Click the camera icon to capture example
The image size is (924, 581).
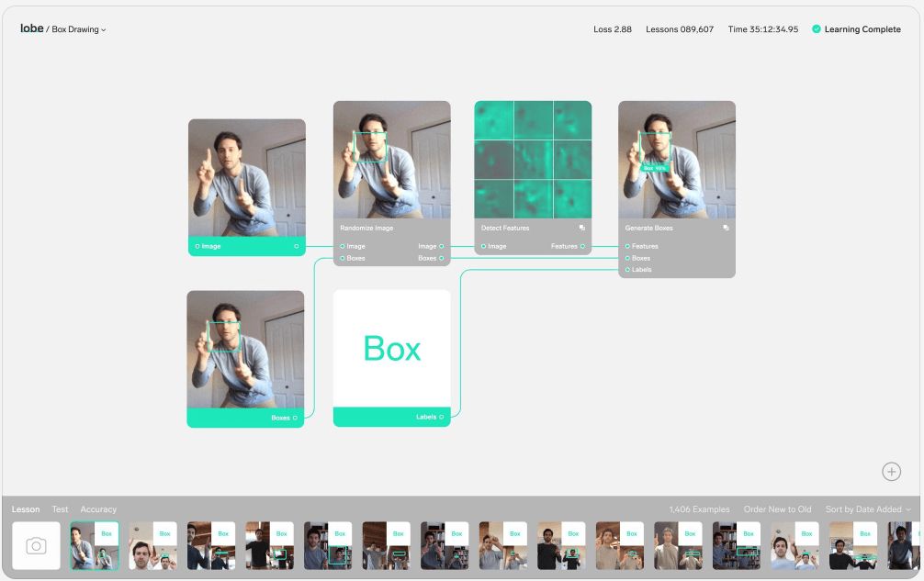(x=36, y=546)
